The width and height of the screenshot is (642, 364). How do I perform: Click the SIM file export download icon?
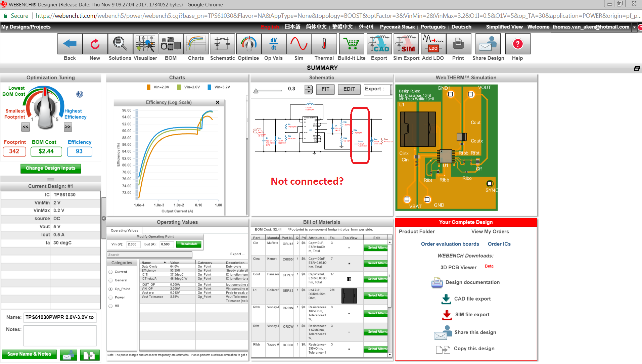(x=447, y=315)
